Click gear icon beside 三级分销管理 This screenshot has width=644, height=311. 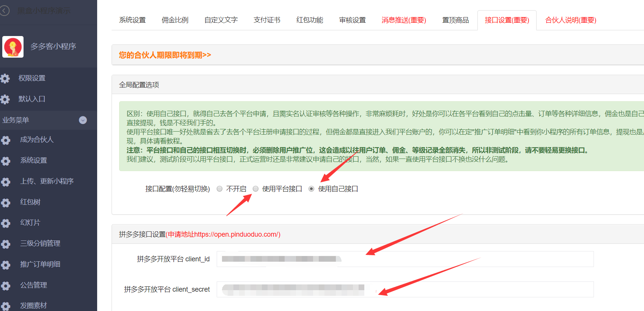pos(6,244)
